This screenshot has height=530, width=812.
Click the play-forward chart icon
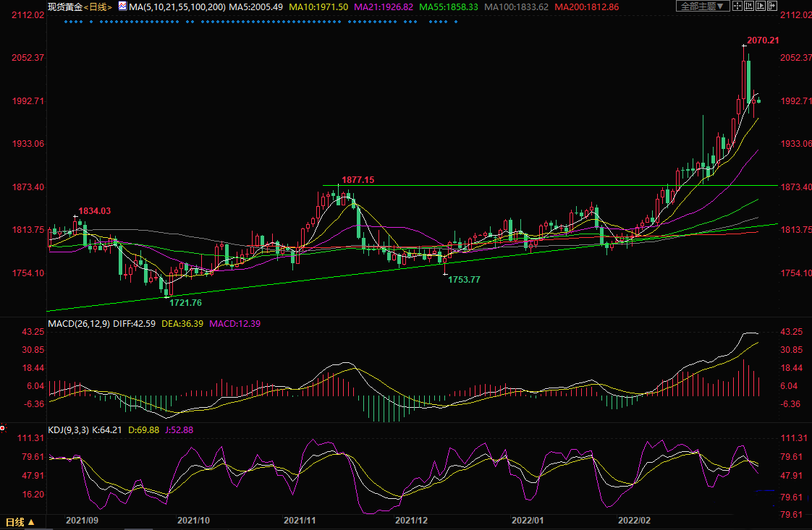760,6
